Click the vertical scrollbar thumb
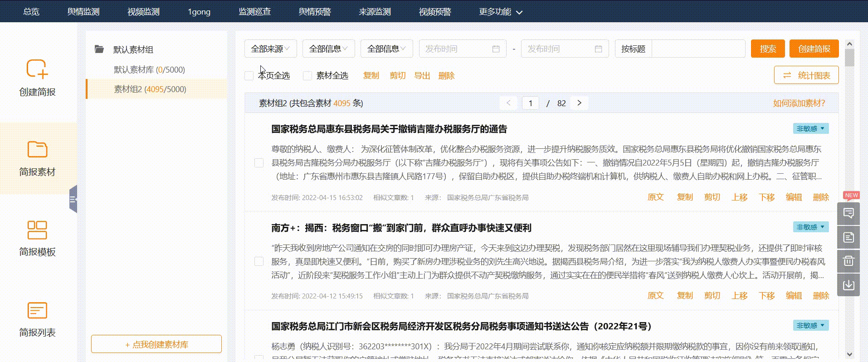The height and width of the screenshot is (362, 868). click(849, 58)
